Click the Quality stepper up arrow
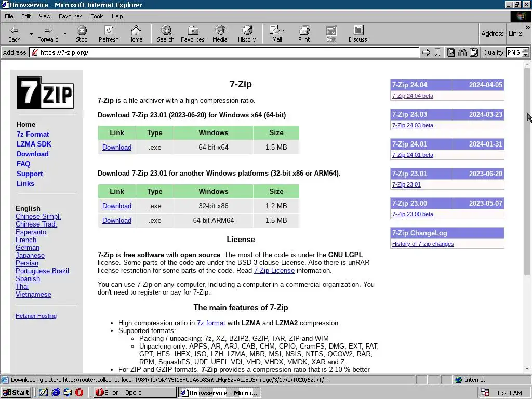 coord(526,50)
